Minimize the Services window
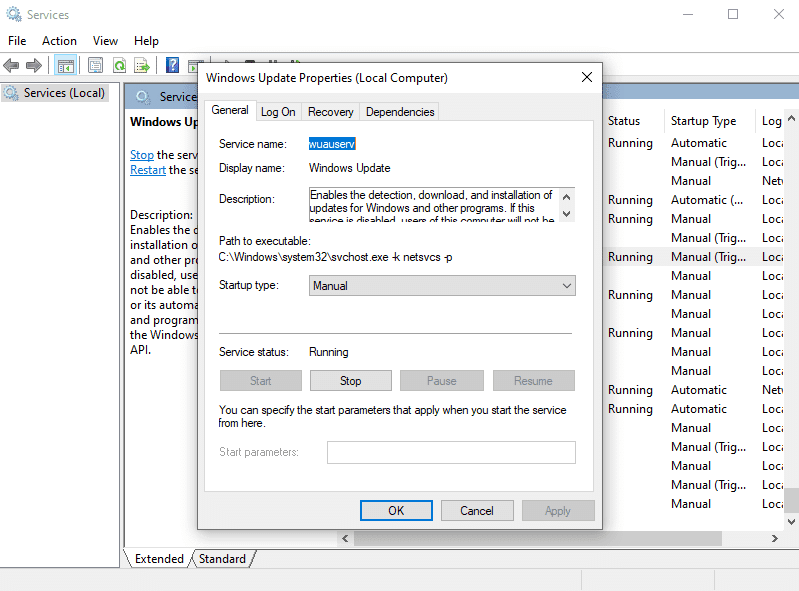This screenshot has width=799, height=591. pos(688,14)
